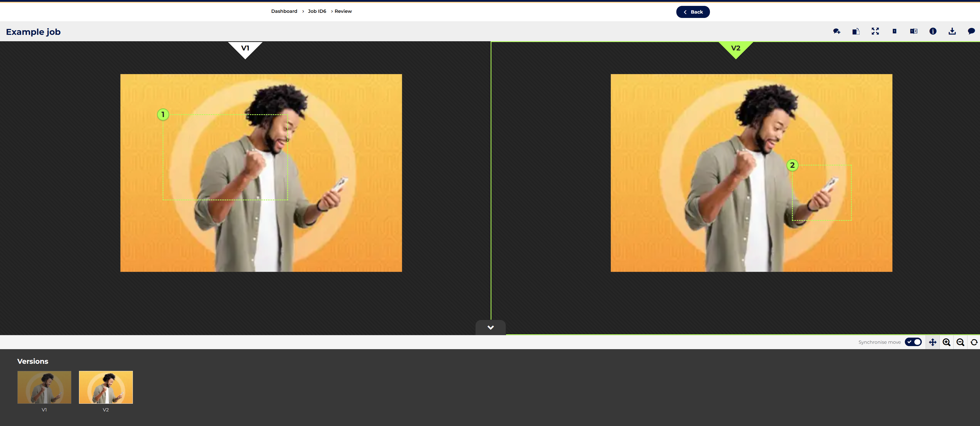The height and width of the screenshot is (426, 980).
Task: Enter fullscreen view mode
Action: click(x=875, y=31)
